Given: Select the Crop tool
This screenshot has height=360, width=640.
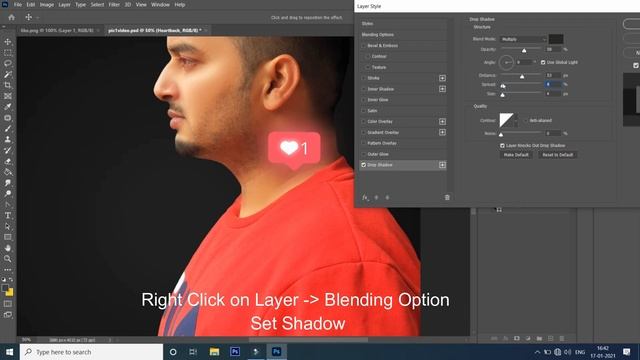Looking at the screenshot, I should click(x=8, y=85).
